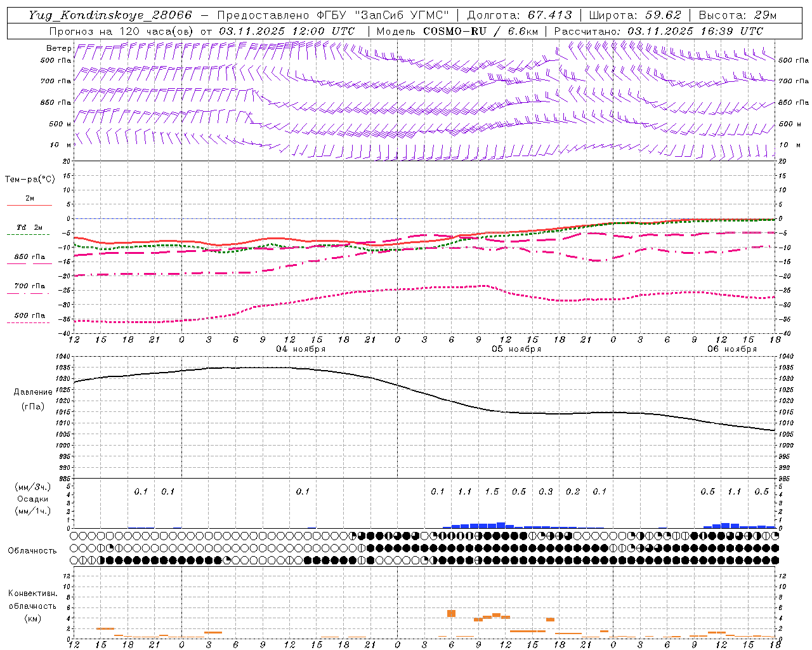Click the orange convective bar at 2 km level

[105, 628]
